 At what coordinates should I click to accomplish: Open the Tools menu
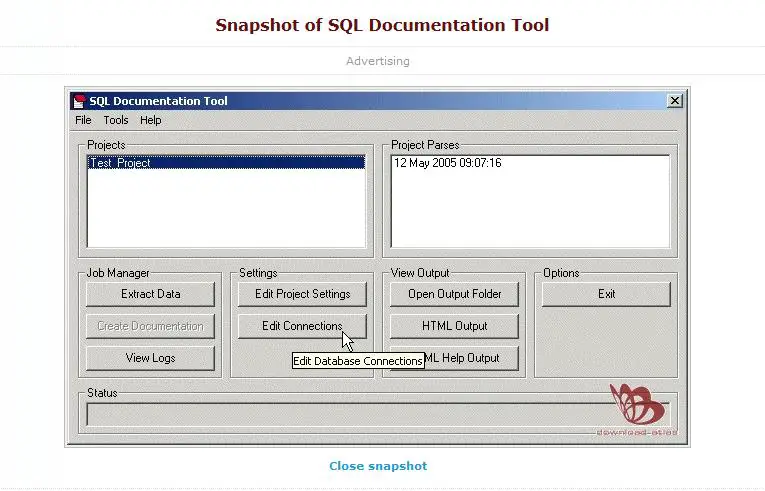(116, 120)
